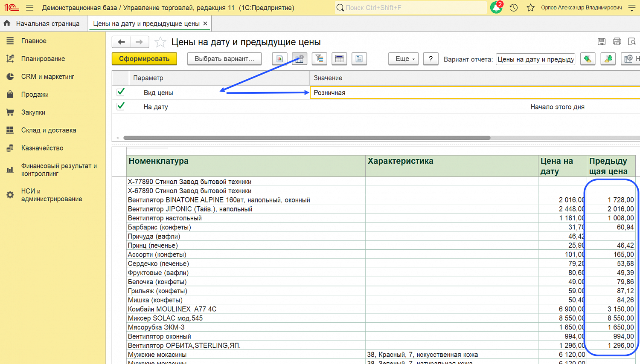Save report with the diskette icon

click(x=602, y=41)
